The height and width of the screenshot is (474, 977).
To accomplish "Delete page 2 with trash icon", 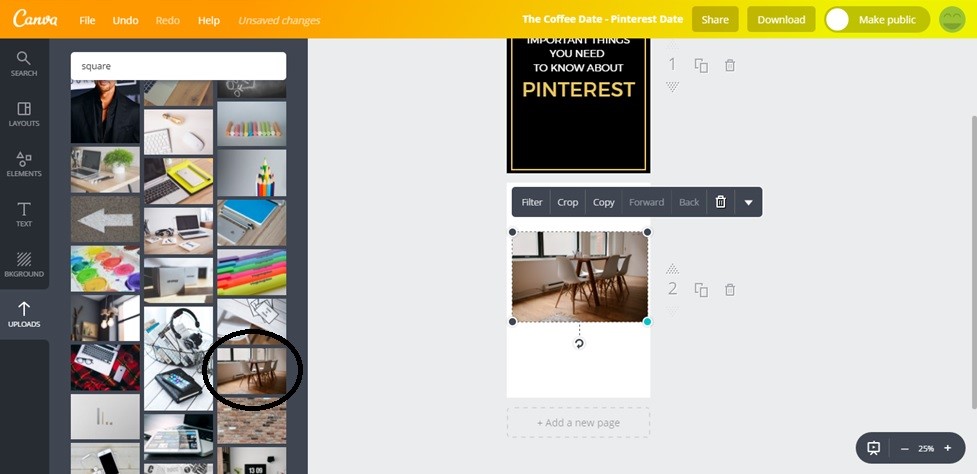I will tap(730, 290).
